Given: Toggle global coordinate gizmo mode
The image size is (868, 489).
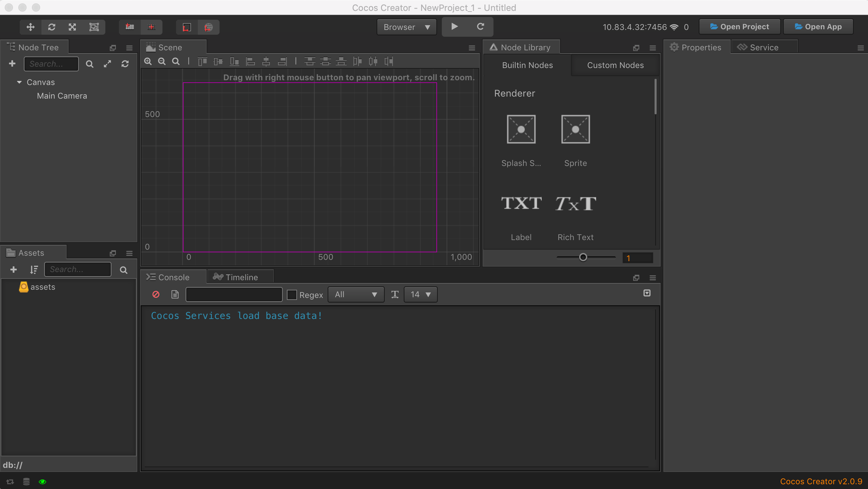Looking at the screenshot, I should click(209, 27).
